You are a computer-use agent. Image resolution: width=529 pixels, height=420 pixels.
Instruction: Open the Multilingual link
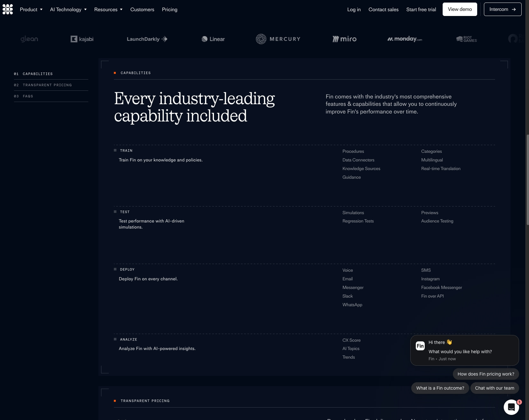tap(432, 160)
